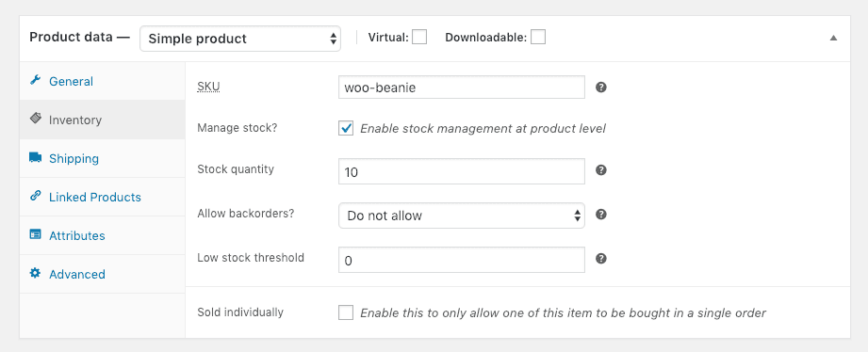868x352 pixels.
Task: Open the Allow backorders dropdown
Action: (x=462, y=216)
